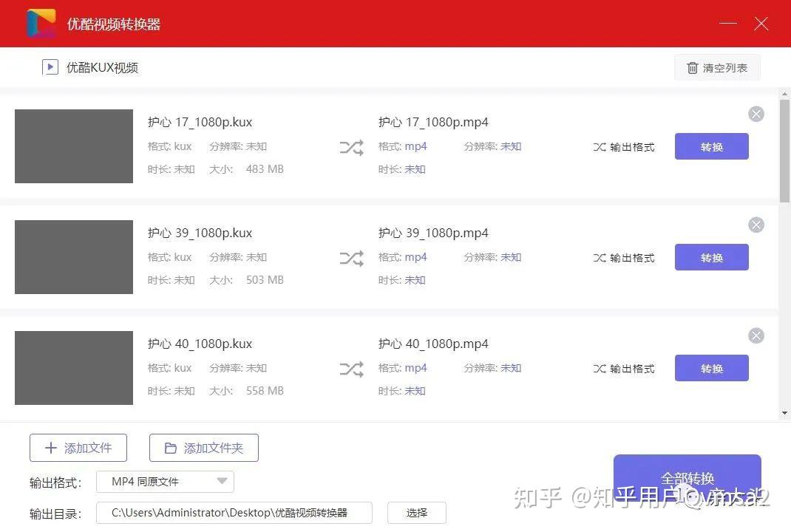Click the swap arrows icon on 护心 17 row
This screenshot has height=532, width=791.
click(350, 146)
